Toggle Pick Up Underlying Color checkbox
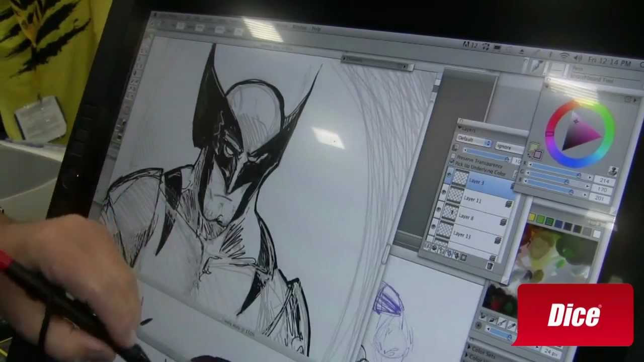This screenshot has width=644, height=362. coord(452,162)
